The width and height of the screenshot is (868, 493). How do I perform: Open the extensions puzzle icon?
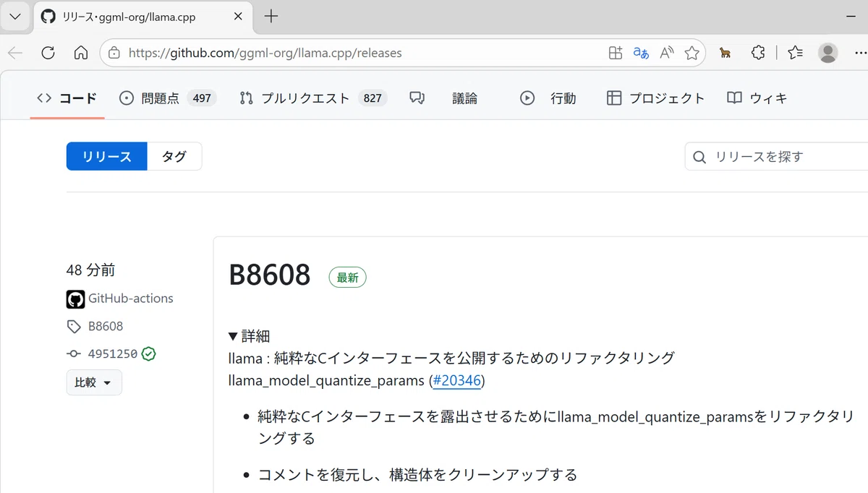757,53
